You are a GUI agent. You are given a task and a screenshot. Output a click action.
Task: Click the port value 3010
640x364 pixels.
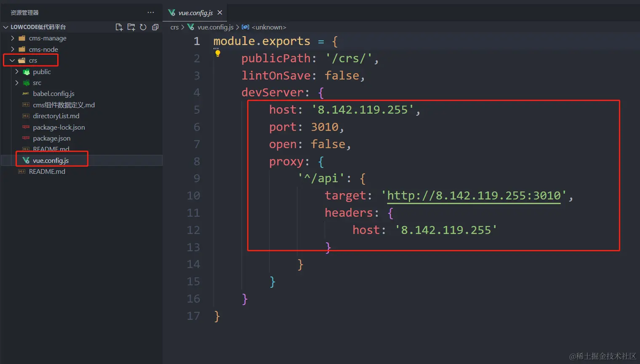point(325,127)
